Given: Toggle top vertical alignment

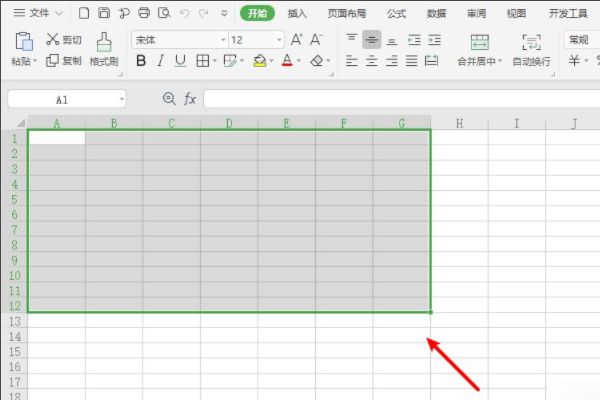Looking at the screenshot, I should pos(351,39).
